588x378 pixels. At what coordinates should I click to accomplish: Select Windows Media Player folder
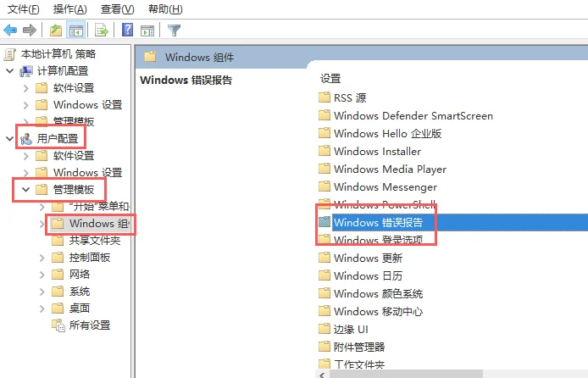pyautogui.click(x=390, y=170)
